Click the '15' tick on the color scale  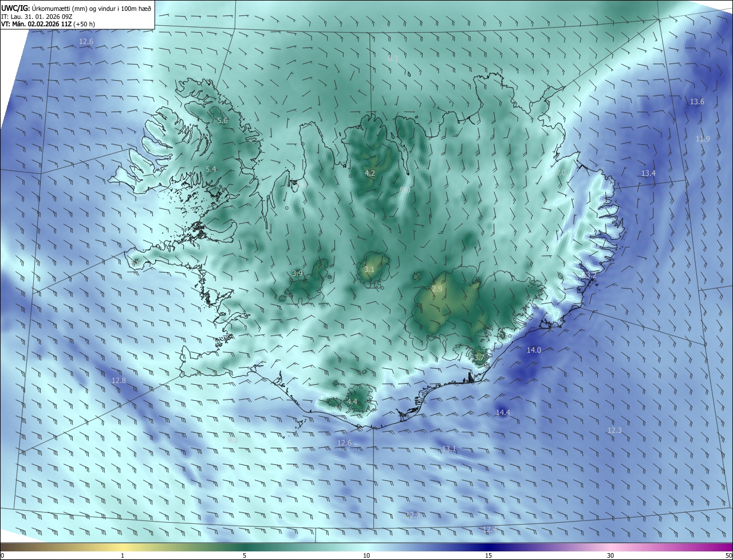coord(488,555)
